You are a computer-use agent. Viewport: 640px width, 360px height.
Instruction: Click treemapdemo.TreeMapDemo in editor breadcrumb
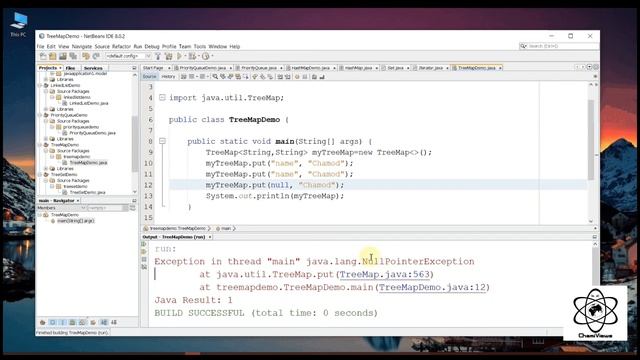coord(177,229)
